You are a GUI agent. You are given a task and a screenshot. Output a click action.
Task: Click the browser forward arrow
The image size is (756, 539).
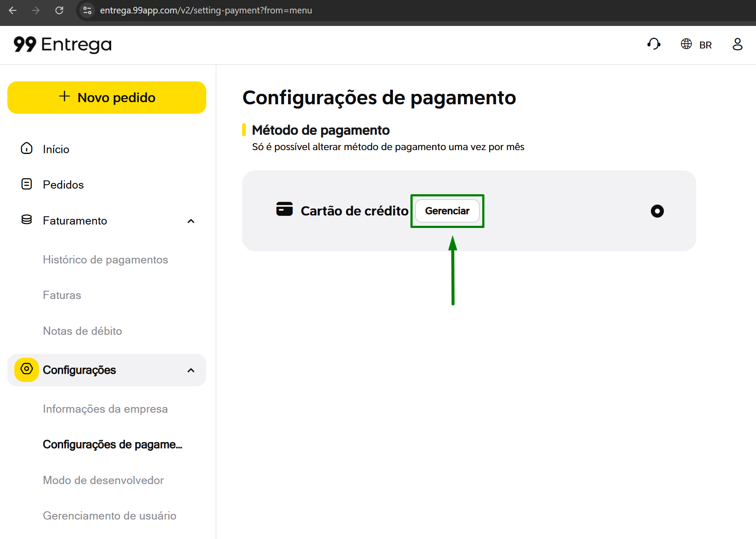click(36, 10)
